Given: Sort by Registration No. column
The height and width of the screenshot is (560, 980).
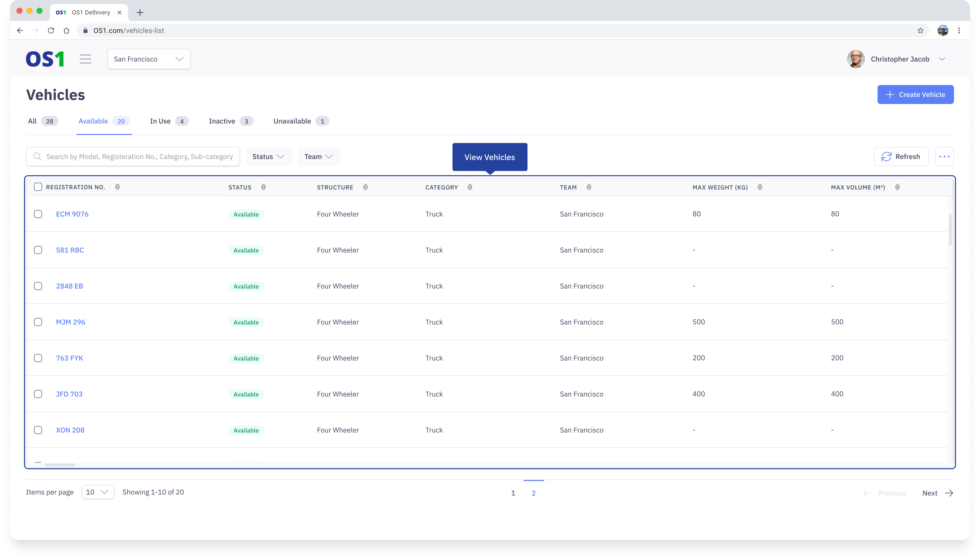Looking at the screenshot, I should [x=118, y=187].
